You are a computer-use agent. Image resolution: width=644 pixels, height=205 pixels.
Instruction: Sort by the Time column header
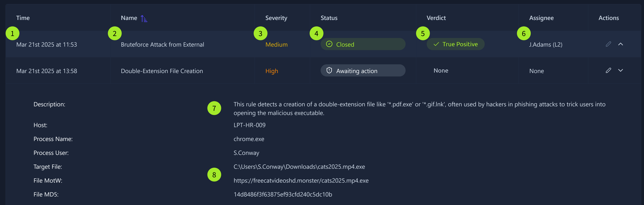click(23, 18)
